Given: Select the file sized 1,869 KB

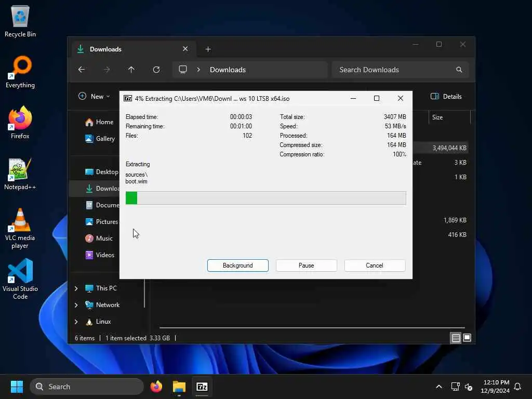Looking at the screenshot, I should point(455,220).
